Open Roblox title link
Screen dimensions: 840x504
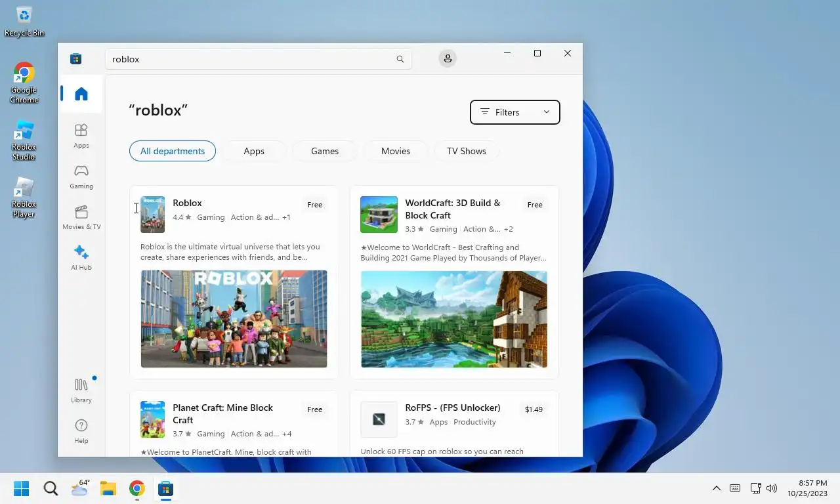click(187, 203)
